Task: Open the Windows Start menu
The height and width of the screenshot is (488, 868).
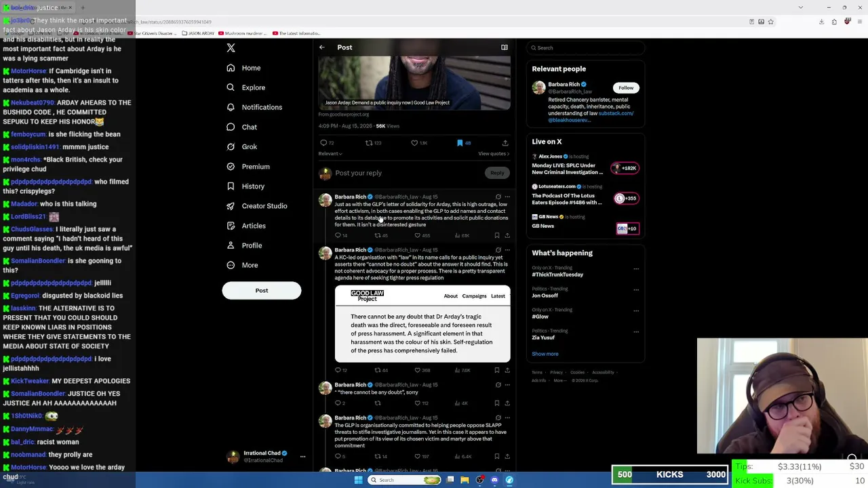Action: point(358,480)
